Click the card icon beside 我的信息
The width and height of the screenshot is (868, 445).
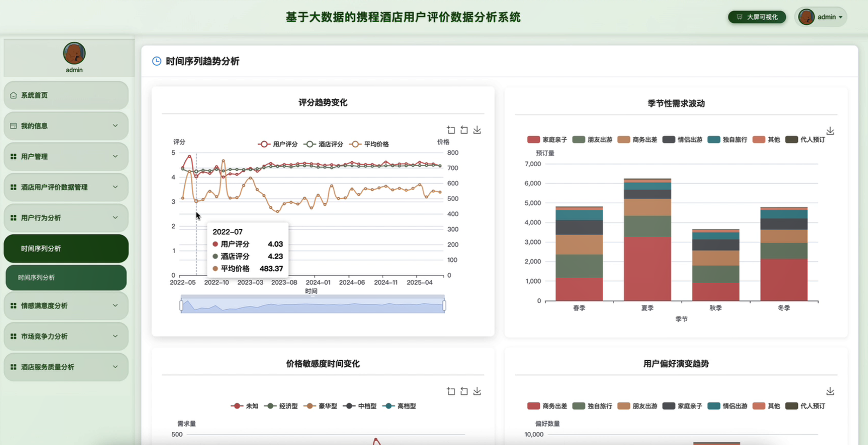[x=14, y=126]
